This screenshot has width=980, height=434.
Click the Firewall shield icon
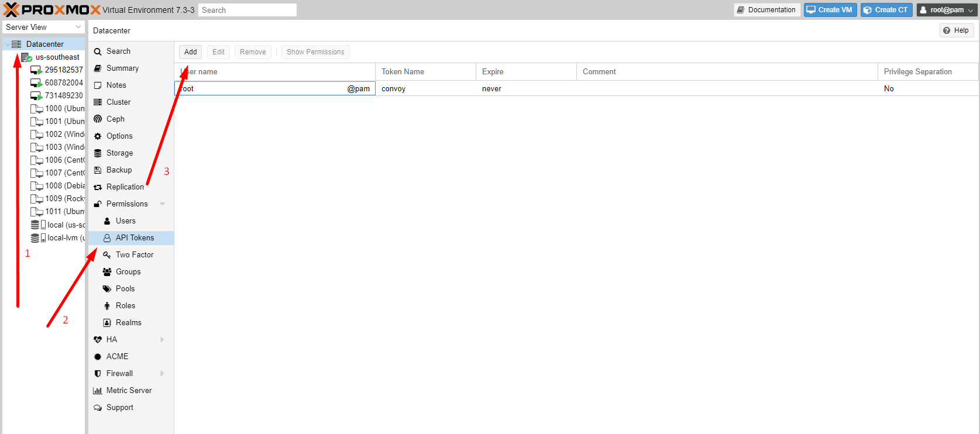[98, 374]
